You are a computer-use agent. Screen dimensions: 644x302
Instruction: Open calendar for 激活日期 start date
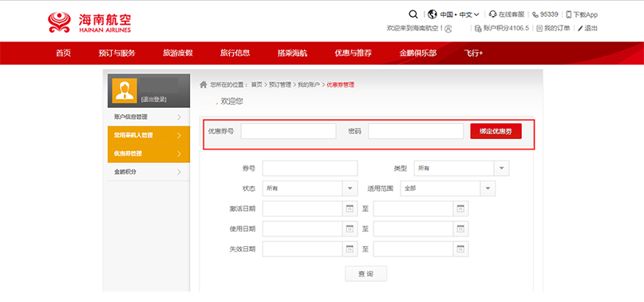[x=350, y=209]
